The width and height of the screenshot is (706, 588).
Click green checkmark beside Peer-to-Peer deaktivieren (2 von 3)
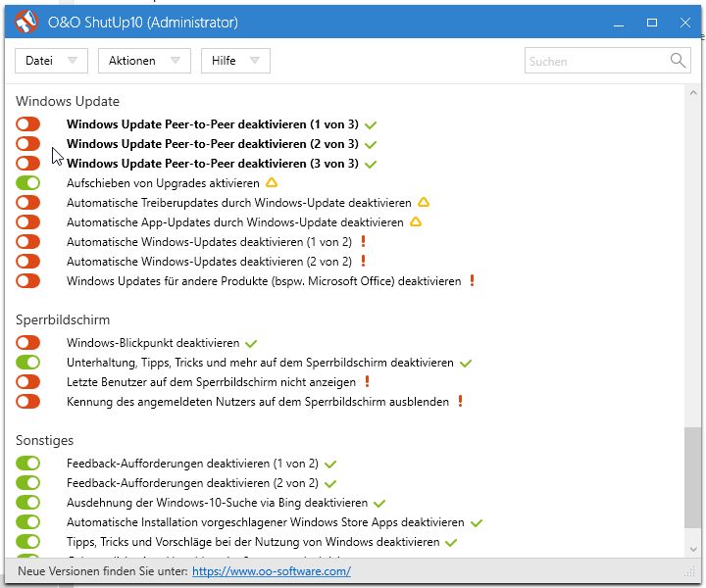coord(371,145)
